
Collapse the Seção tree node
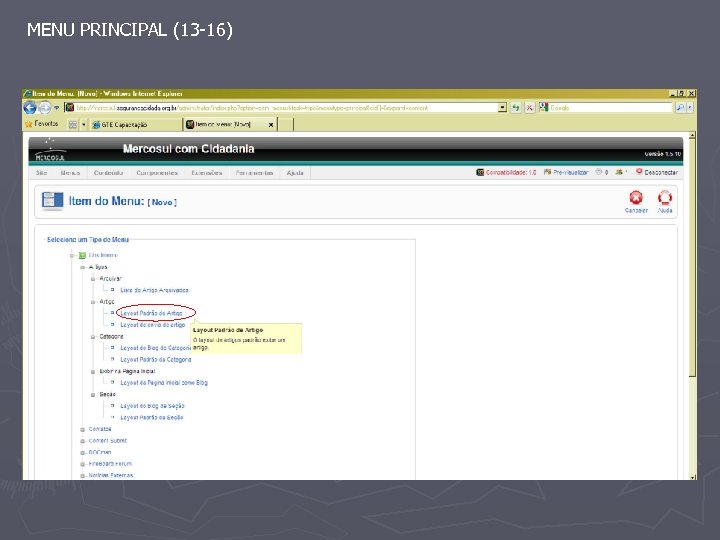93,394
